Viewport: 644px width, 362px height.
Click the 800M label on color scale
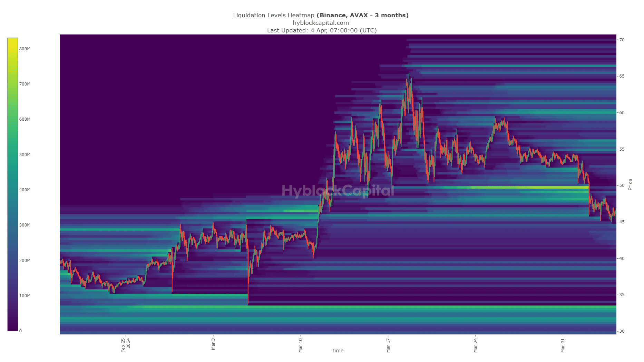(x=25, y=49)
